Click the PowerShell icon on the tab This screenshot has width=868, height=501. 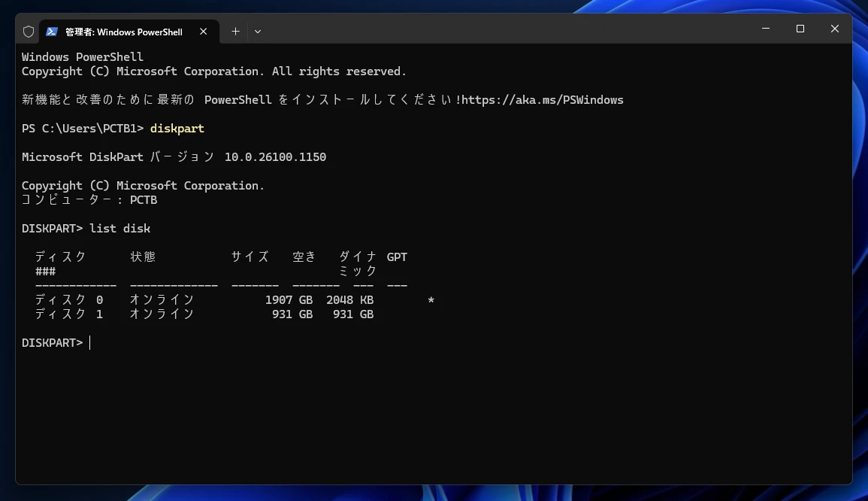pos(52,32)
